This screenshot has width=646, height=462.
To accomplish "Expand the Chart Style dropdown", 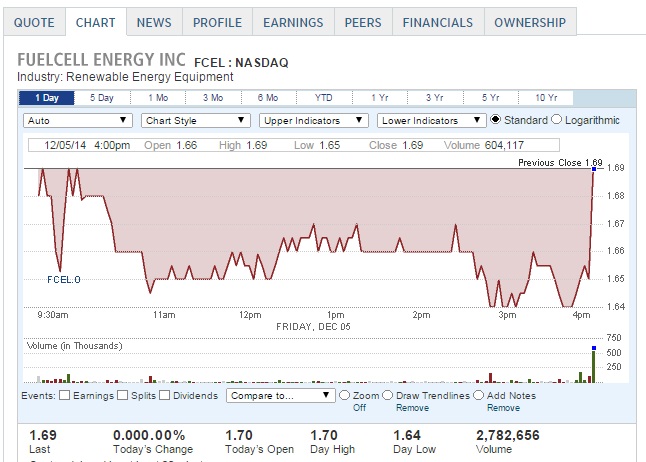I will 196,120.
